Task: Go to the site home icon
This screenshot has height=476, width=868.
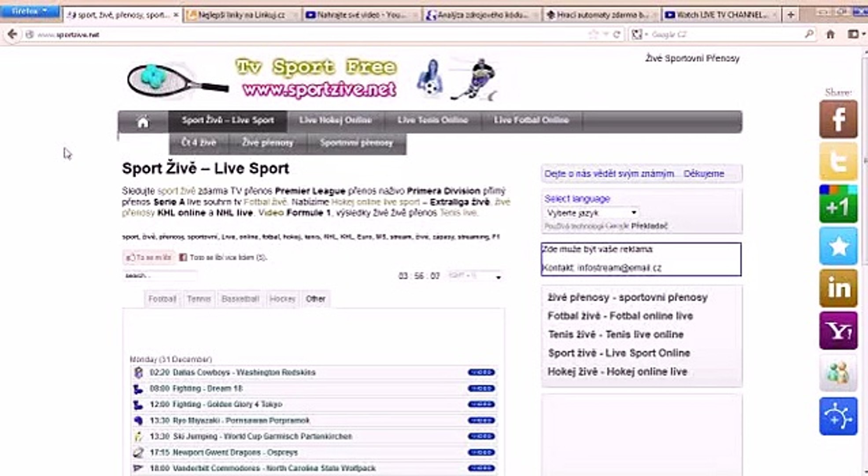Action: [143, 122]
